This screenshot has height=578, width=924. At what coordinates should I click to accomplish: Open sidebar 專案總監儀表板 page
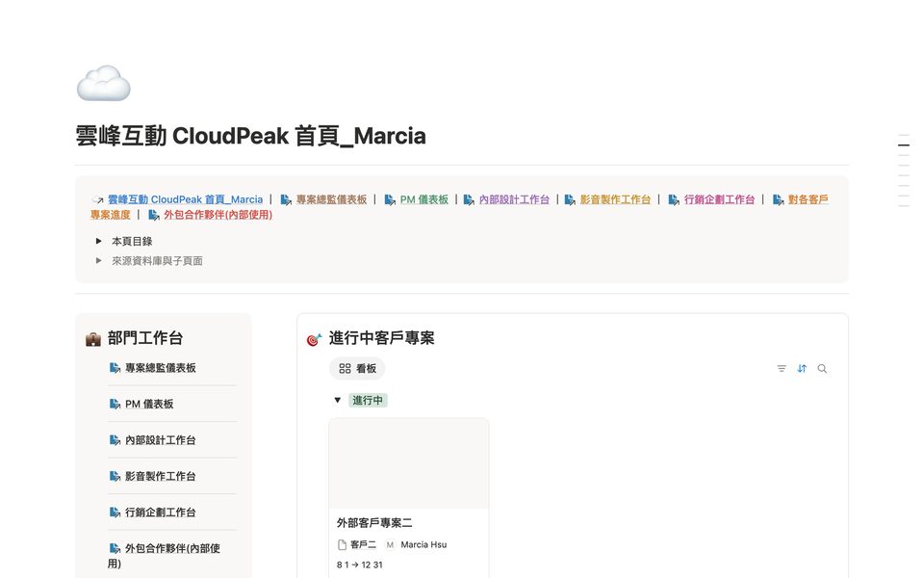(161, 368)
